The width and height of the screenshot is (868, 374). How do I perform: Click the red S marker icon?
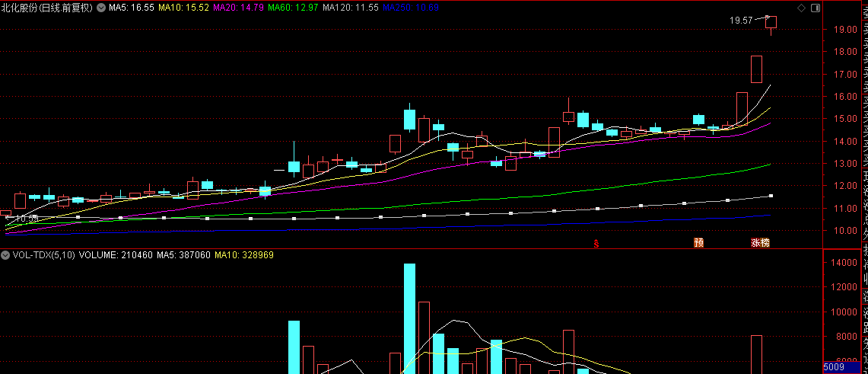tap(596, 243)
